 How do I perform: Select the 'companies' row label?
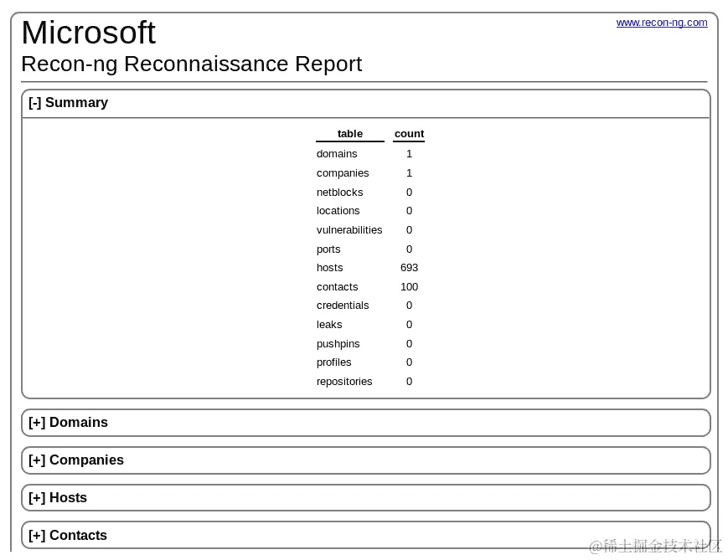343,173
